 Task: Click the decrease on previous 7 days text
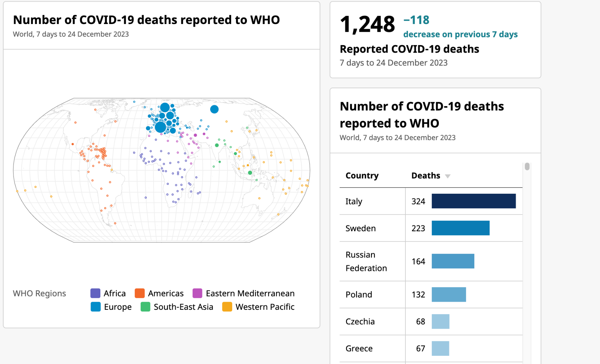click(x=460, y=34)
